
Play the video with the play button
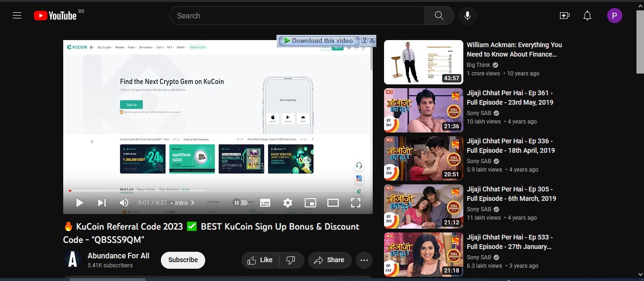80,203
